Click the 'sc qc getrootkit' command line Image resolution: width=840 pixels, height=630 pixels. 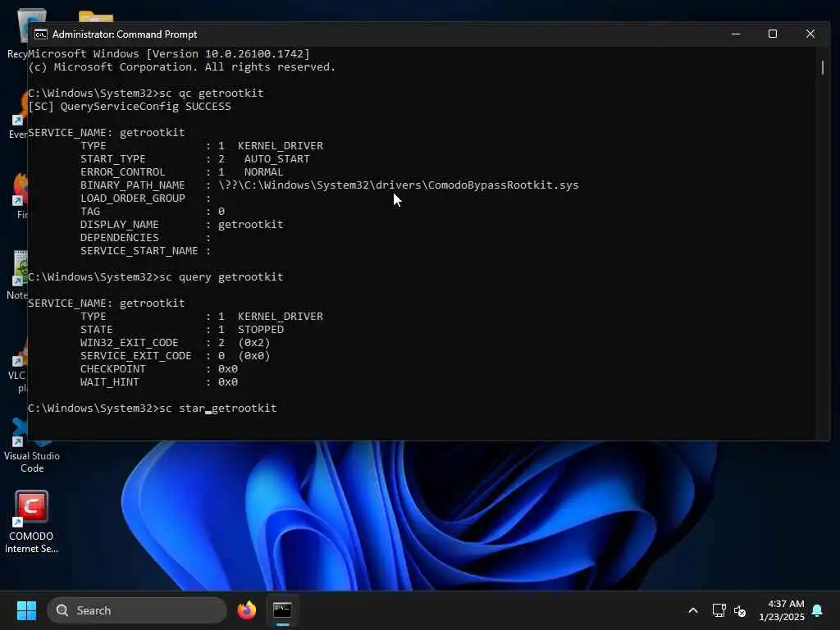tap(146, 94)
